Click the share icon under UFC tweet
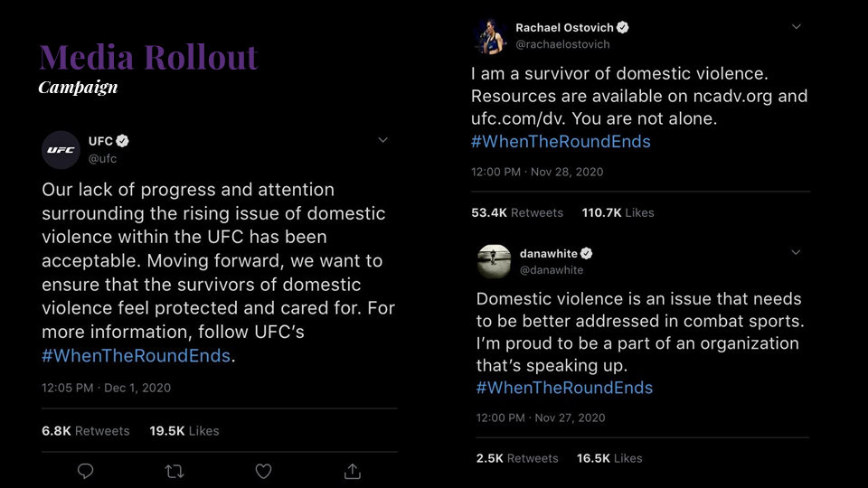Screen dimensions: 868x488 353,471
